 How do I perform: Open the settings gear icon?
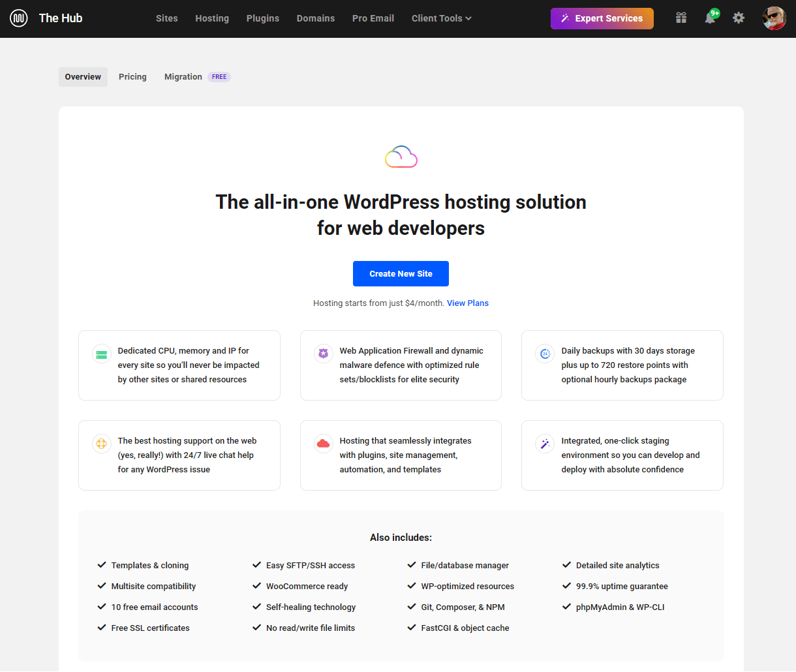(739, 18)
